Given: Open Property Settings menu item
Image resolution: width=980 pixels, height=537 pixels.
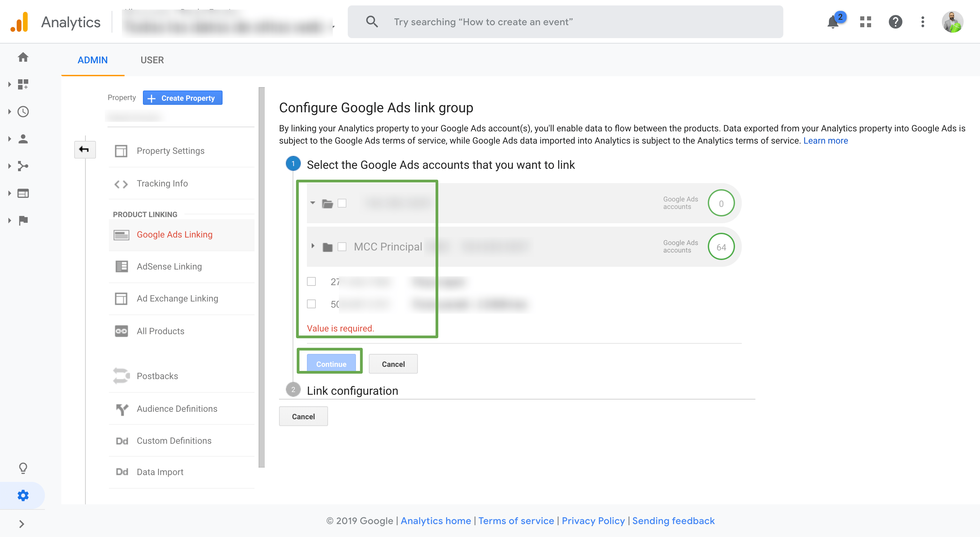Looking at the screenshot, I should [181, 151].
